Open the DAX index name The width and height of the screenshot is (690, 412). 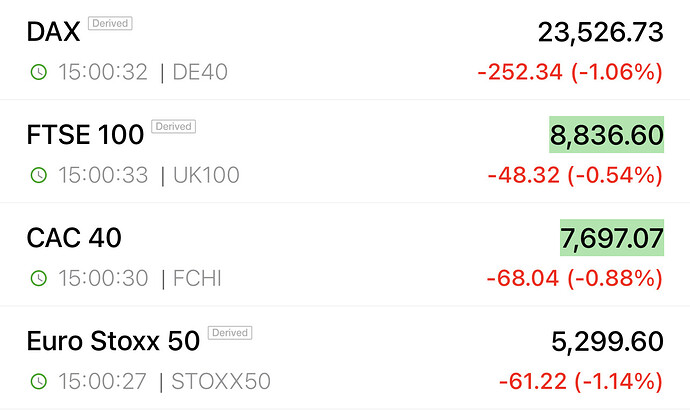tap(52, 32)
